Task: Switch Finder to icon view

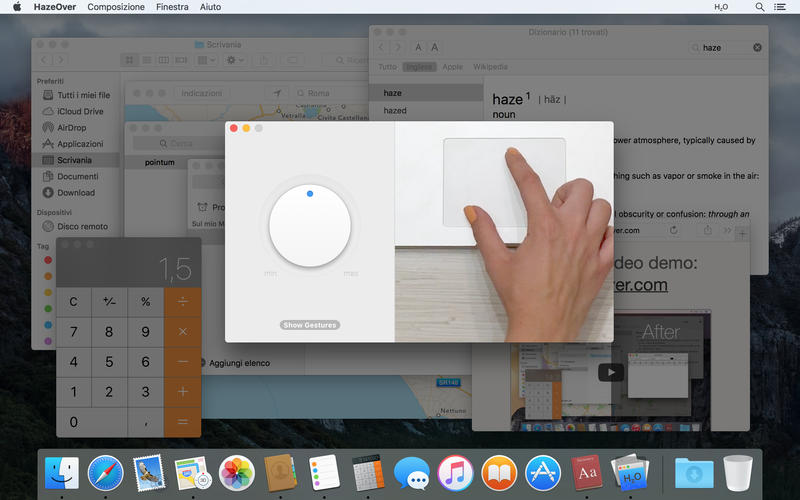Action: 130,60
